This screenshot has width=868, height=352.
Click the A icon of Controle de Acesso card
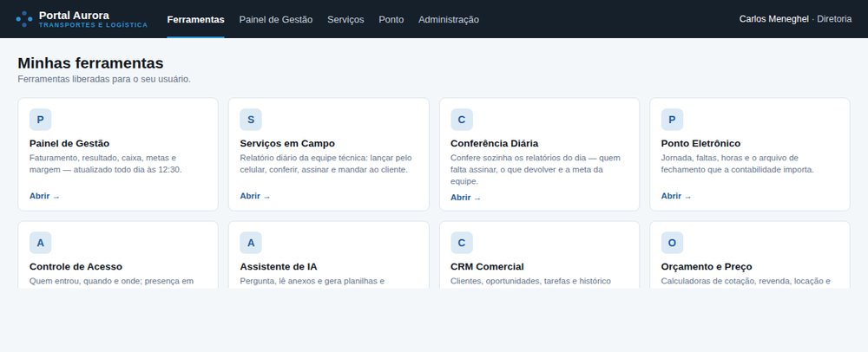coord(41,243)
